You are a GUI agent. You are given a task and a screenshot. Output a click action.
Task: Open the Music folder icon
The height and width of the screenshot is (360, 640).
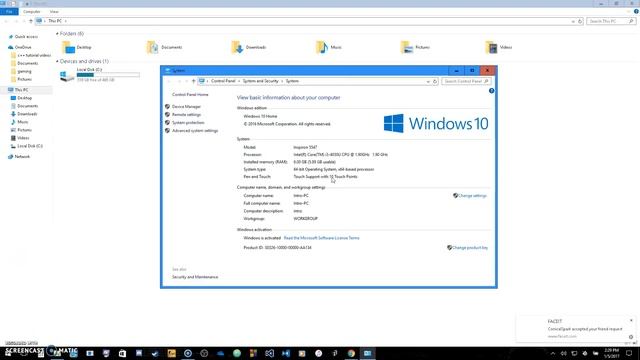[x=322, y=47]
